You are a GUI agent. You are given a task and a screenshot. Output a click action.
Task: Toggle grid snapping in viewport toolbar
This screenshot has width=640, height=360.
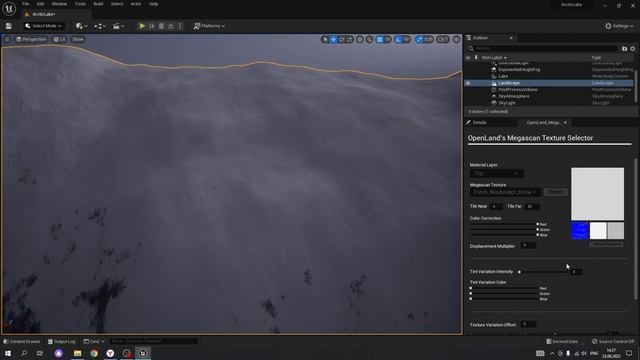coord(380,40)
